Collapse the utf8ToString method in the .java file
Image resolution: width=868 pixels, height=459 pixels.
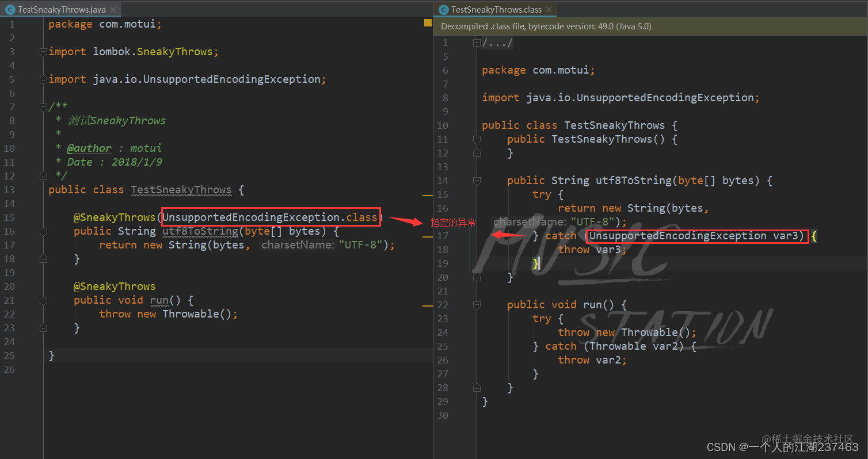(x=43, y=231)
